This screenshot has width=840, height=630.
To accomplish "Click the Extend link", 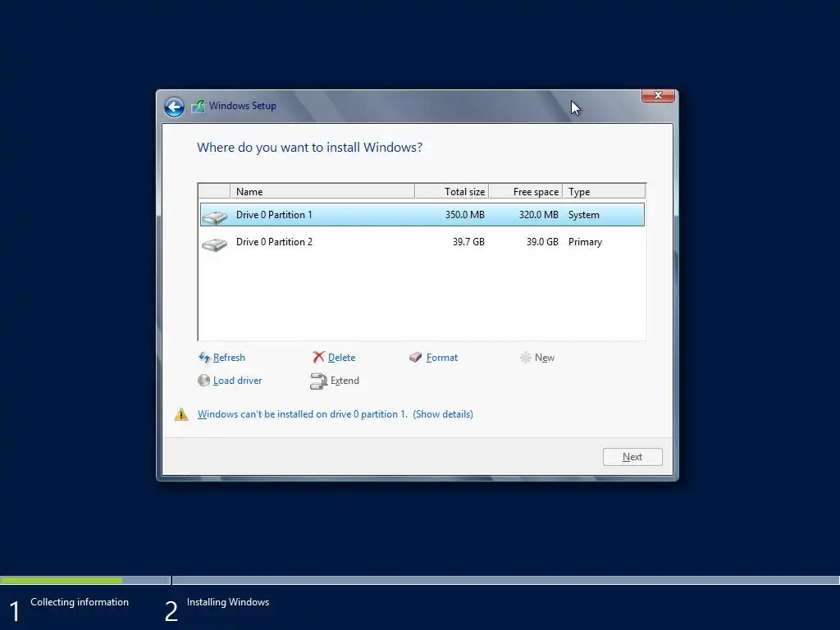I will pos(345,381).
